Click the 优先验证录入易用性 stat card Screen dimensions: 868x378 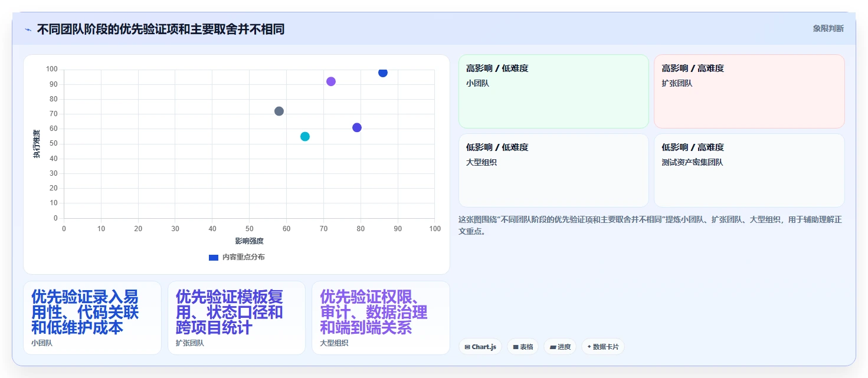click(92, 318)
